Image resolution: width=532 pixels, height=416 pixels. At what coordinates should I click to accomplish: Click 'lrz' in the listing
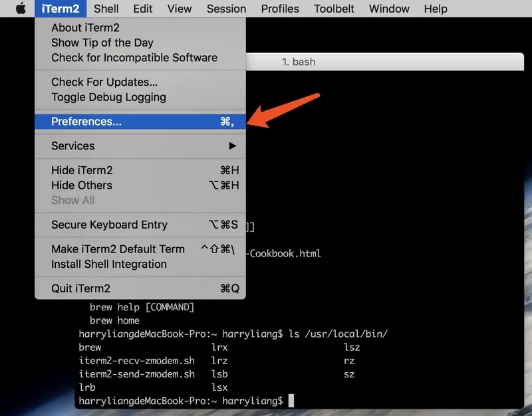tap(219, 360)
